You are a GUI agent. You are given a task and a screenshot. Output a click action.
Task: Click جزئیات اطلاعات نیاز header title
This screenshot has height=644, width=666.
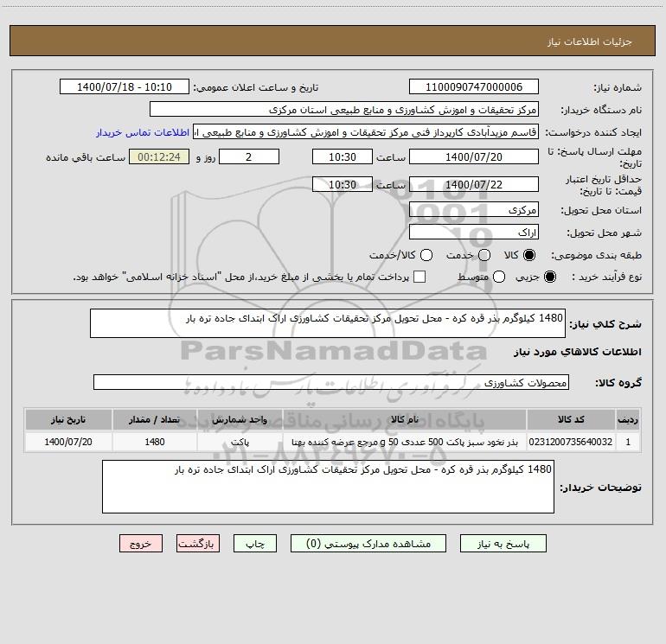pos(589,41)
